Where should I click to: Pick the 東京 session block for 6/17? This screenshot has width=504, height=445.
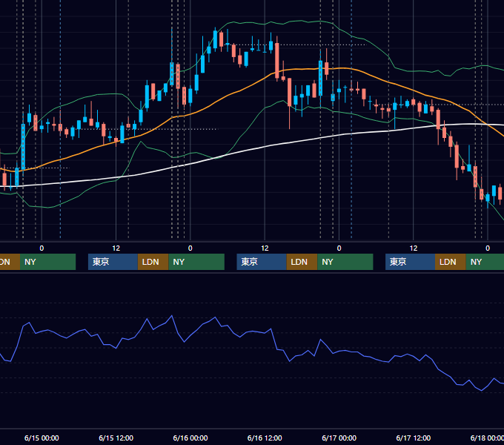point(410,262)
